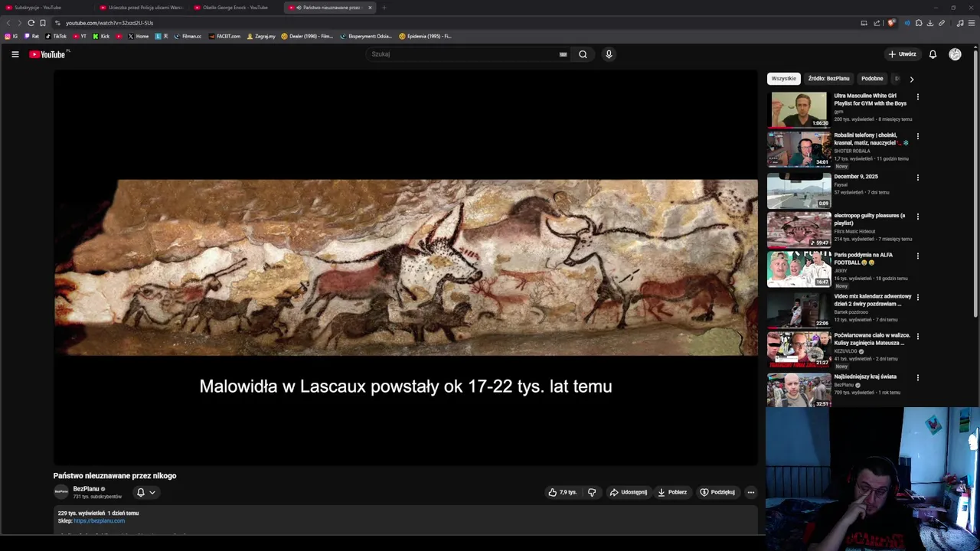Open browser extensions puzzle icon
Screen dimensions: 980x551
pyautogui.click(x=919, y=23)
